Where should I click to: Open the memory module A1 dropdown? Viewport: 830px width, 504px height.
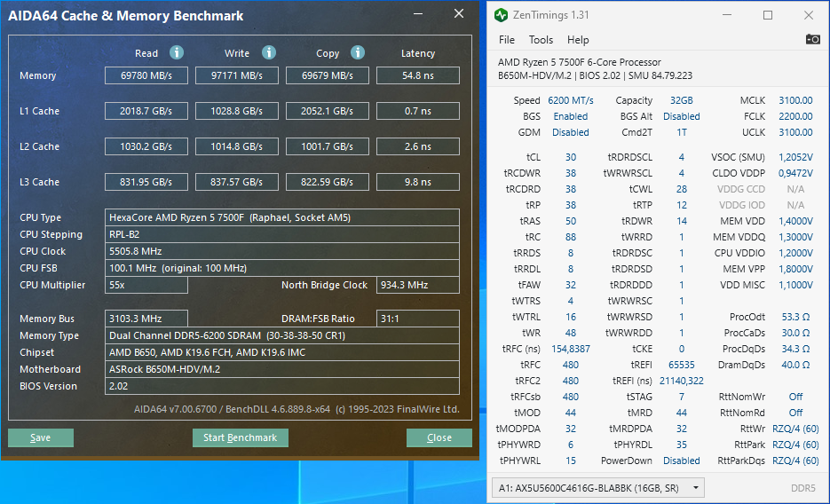598,488
